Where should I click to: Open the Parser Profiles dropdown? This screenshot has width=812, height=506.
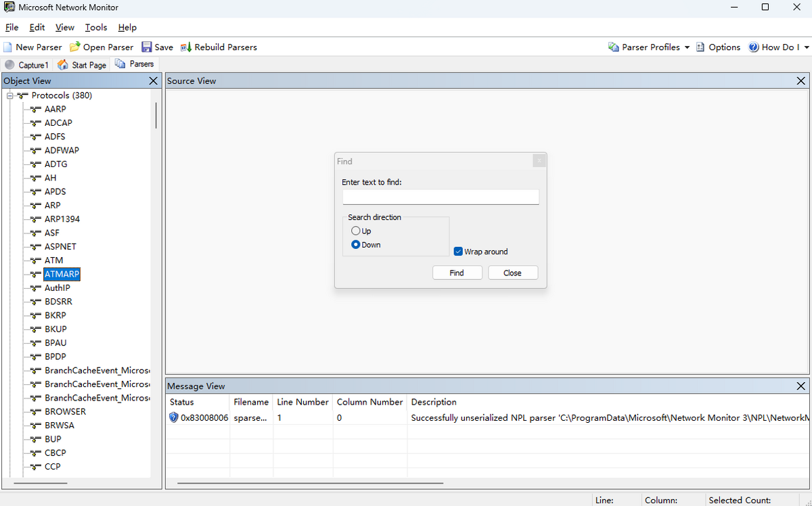point(687,47)
